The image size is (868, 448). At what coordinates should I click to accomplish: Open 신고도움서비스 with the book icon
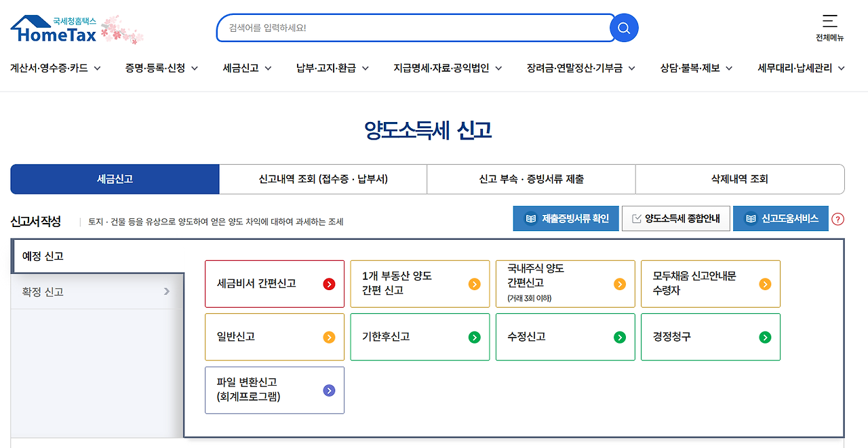coord(781,218)
